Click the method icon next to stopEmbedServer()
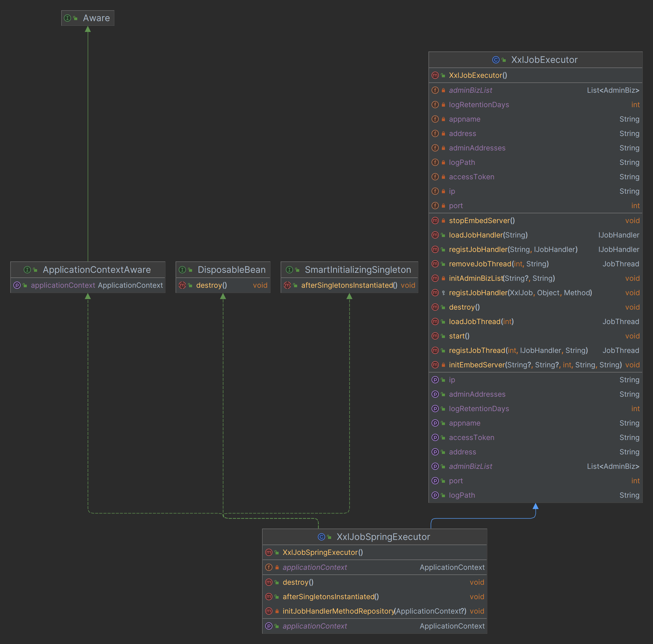 (x=435, y=221)
